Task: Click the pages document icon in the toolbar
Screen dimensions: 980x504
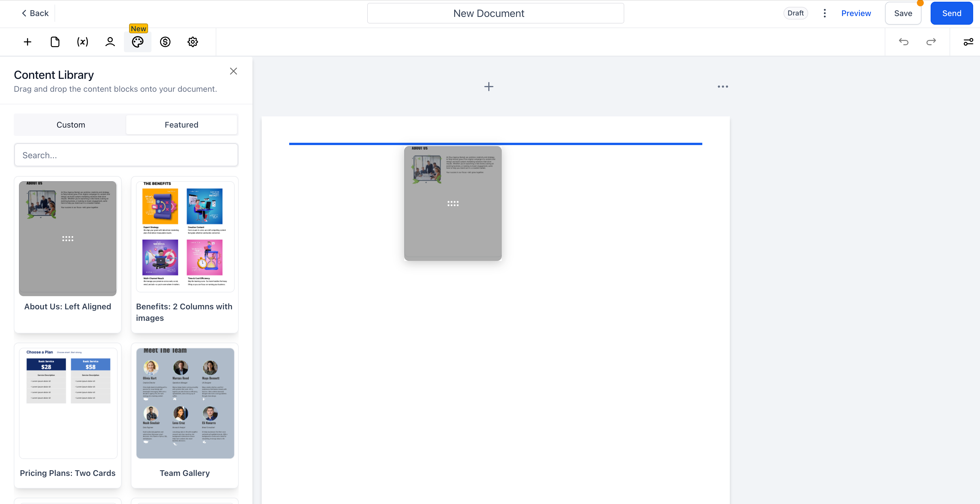Action: click(x=55, y=42)
